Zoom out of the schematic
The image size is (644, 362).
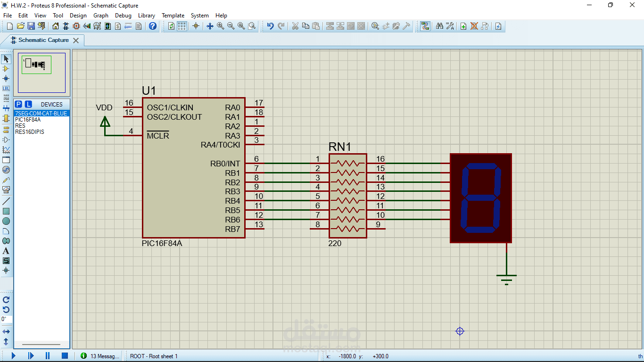coord(231,26)
